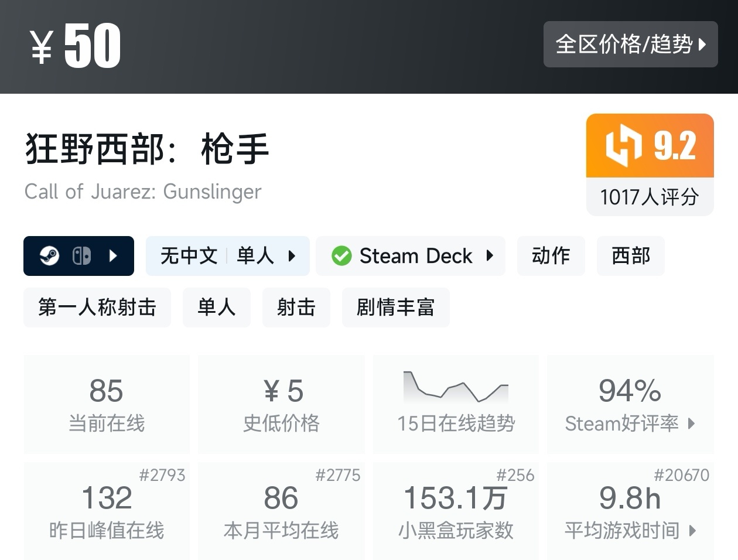Viewport: 738px width, 560px height.
Task: Click the 132 昨日峰值在线 stat
Action: pyautogui.click(x=107, y=511)
